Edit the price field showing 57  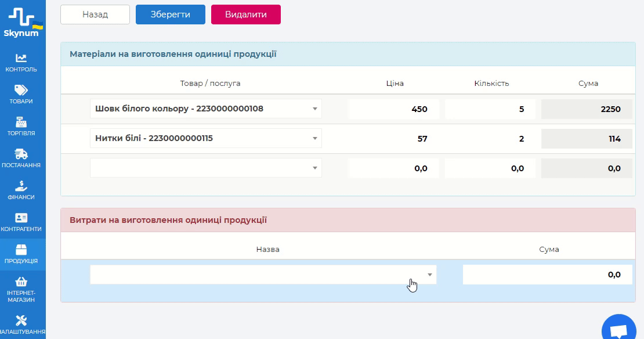(393, 139)
